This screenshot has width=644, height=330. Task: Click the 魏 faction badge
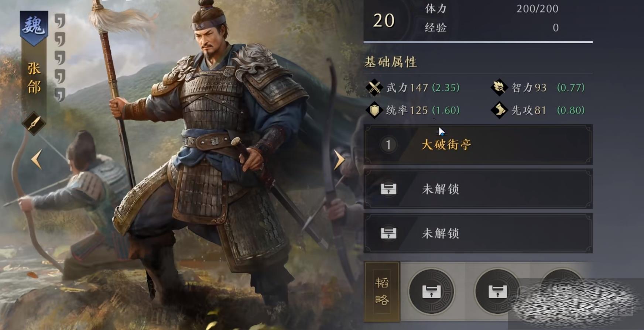pos(34,28)
